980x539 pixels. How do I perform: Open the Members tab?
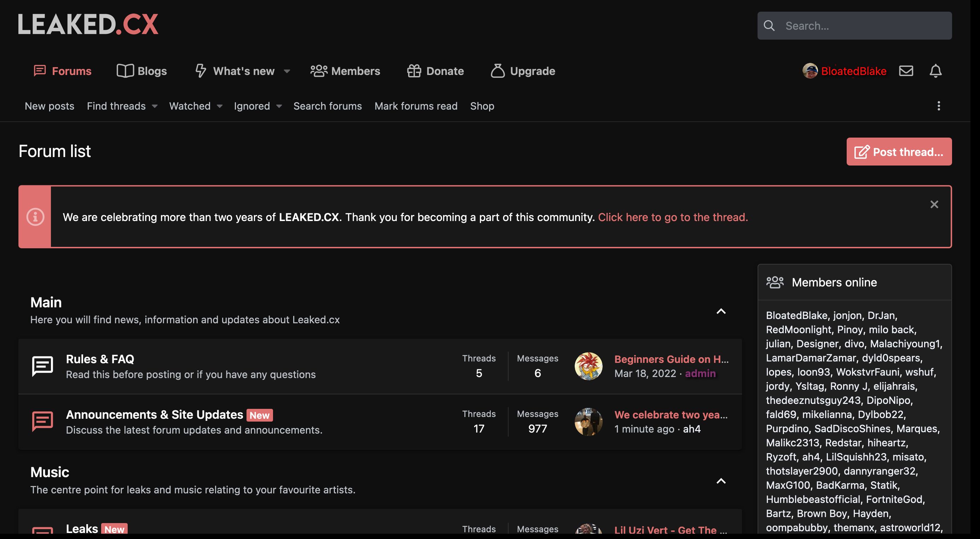345,71
